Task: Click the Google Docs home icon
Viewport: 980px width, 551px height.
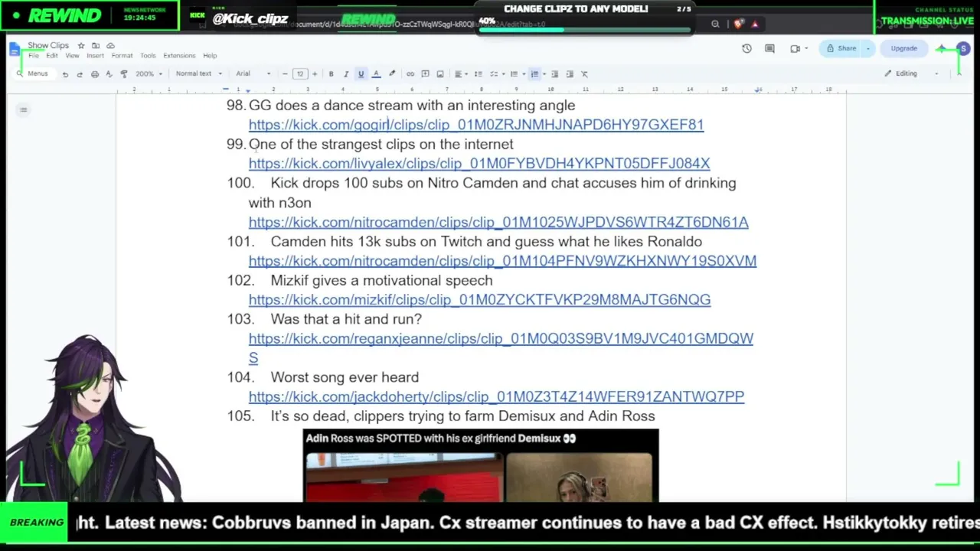Action: click(x=15, y=50)
